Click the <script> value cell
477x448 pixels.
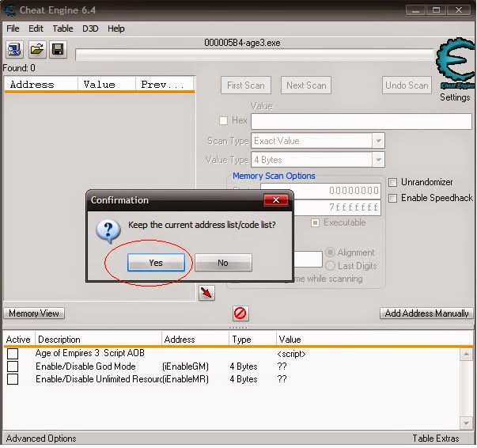[x=291, y=354]
